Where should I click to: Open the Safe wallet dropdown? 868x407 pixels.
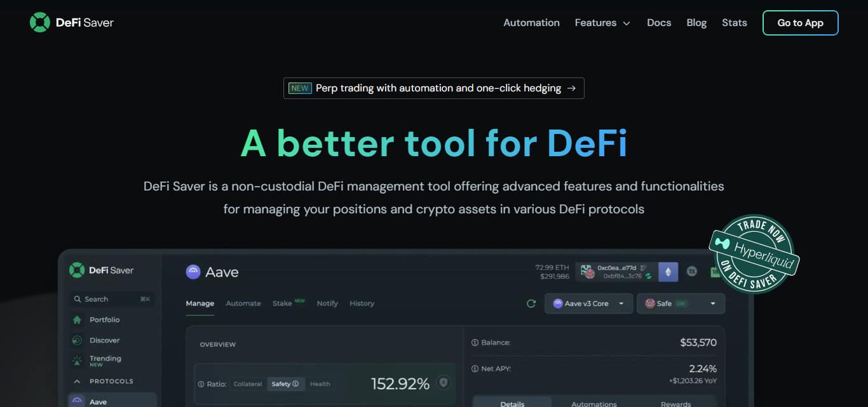(x=681, y=304)
